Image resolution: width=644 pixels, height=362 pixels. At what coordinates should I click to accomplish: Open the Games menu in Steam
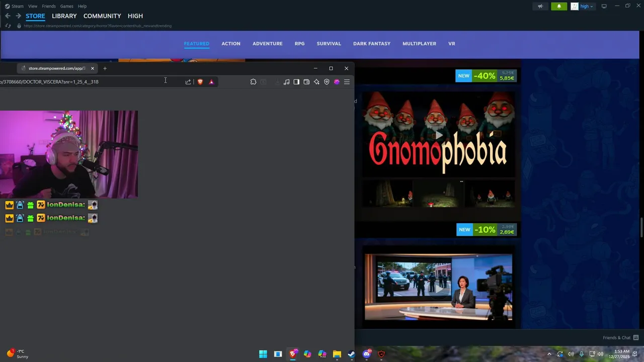coord(66,6)
